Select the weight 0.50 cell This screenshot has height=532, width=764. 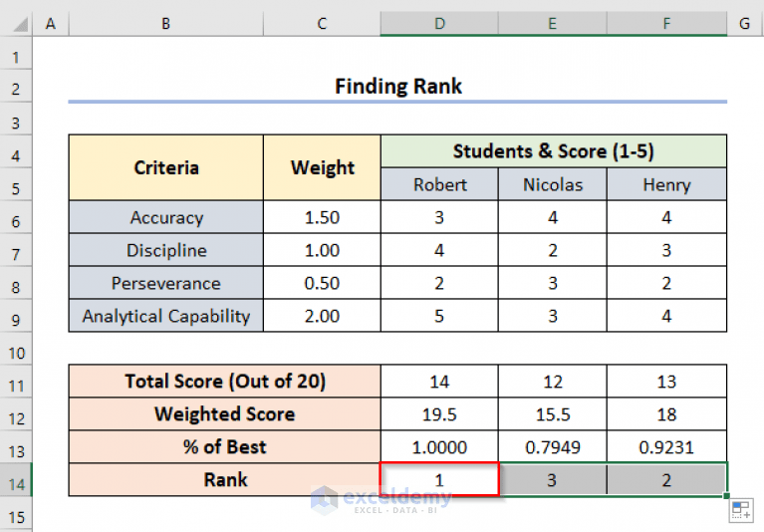[322, 283]
